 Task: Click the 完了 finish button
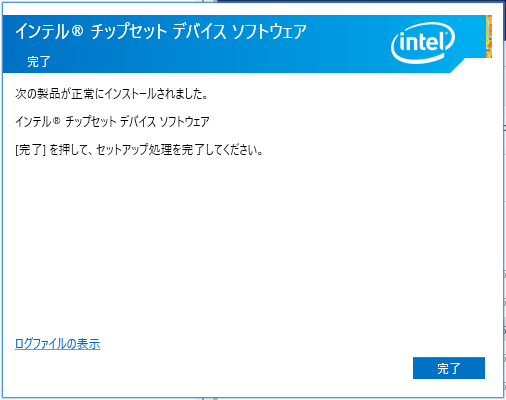[x=449, y=368]
